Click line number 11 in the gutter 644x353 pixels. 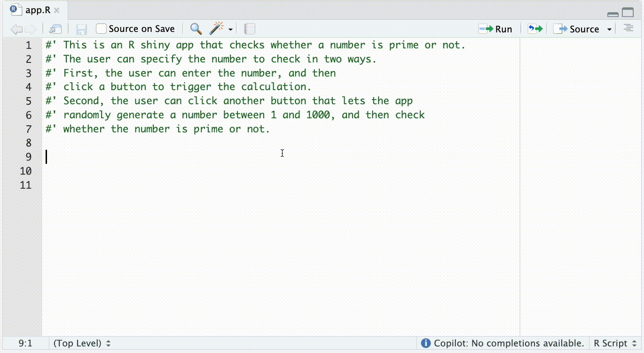click(x=26, y=185)
